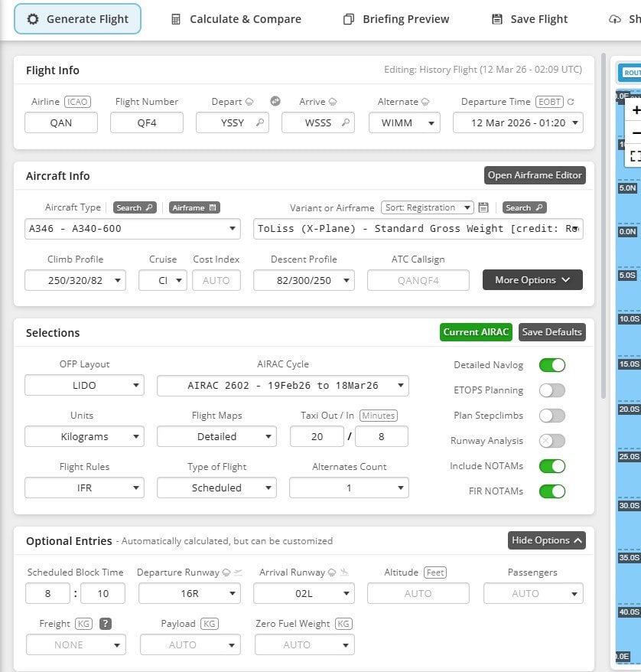Open the Briefing Preview tab

pyautogui.click(x=396, y=19)
